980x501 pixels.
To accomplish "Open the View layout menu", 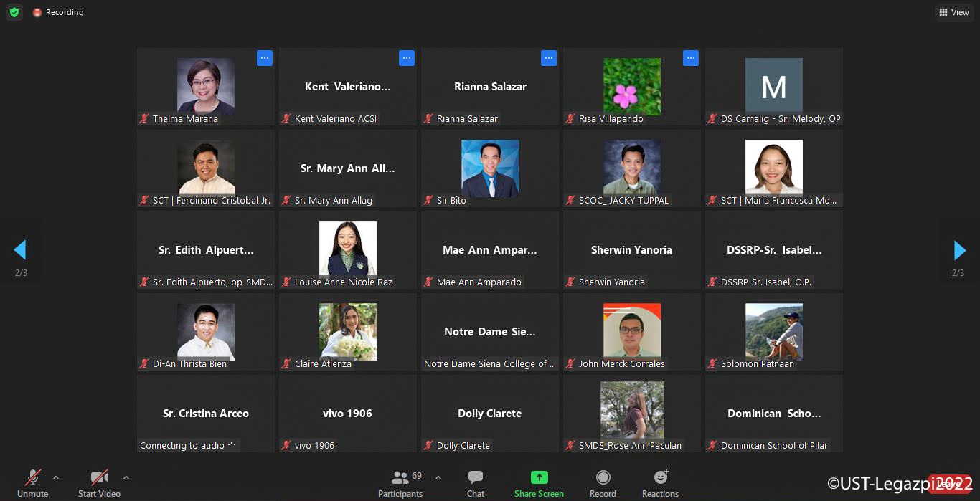I will coord(953,12).
